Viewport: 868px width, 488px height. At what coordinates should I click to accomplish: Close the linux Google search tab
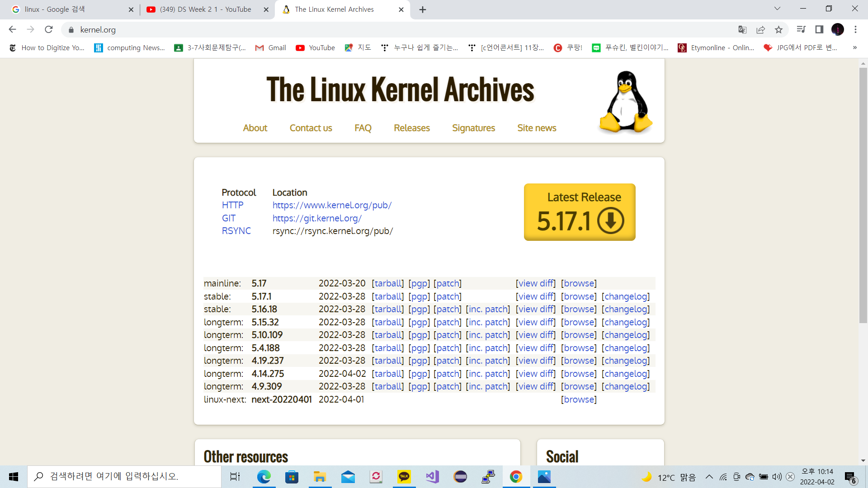pyautogui.click(x=131, y=9)
